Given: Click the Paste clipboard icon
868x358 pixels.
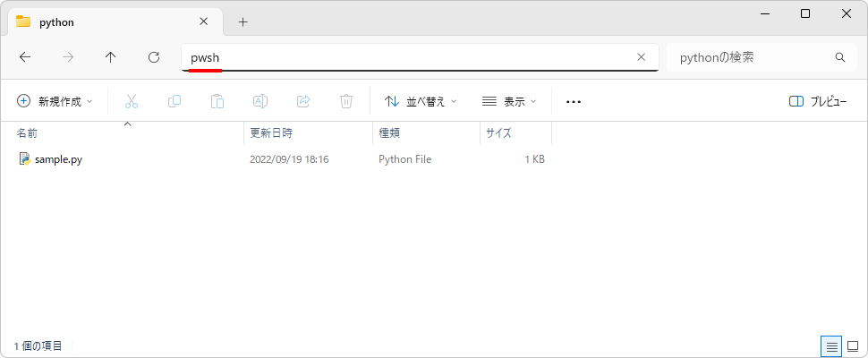Looking at the screenshot, I should point(217,101).
